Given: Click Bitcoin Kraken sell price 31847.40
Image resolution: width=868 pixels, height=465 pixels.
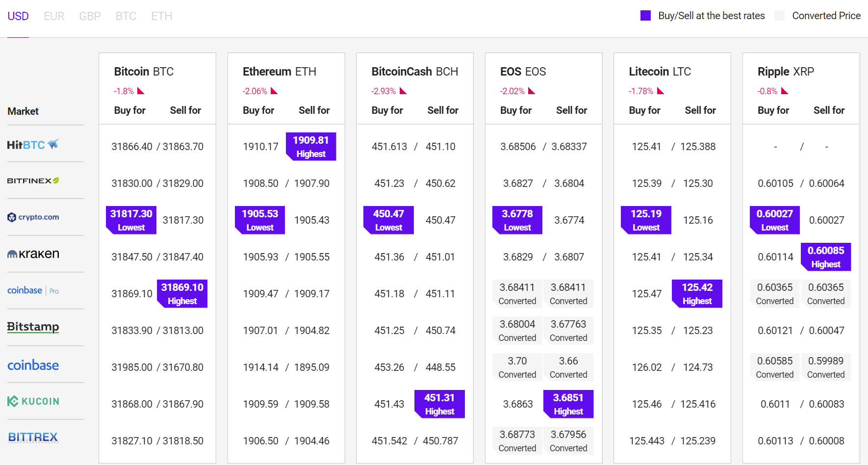Looking at the screenshot, I should tap(183, 257).
